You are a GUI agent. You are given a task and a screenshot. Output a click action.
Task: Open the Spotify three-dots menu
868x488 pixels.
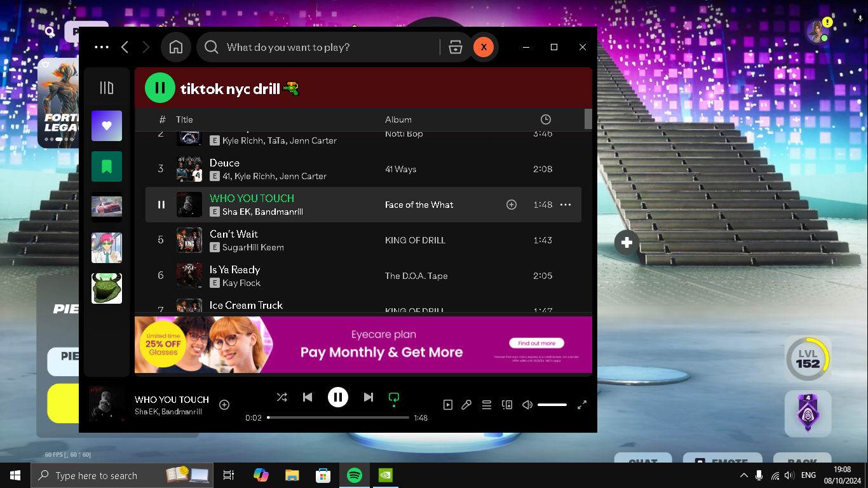pos(102,47)
